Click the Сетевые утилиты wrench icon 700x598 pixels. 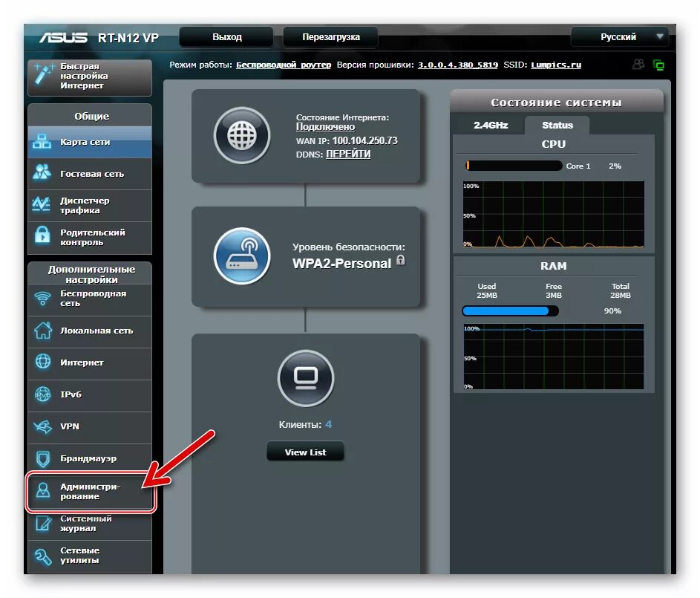[x=43, y=556]
